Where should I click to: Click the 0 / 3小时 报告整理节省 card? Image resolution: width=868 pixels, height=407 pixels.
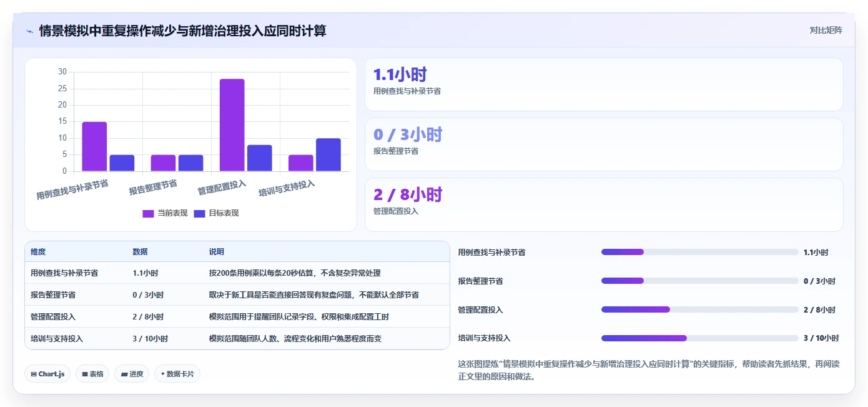pyautogui.click(x=604, y=144)
